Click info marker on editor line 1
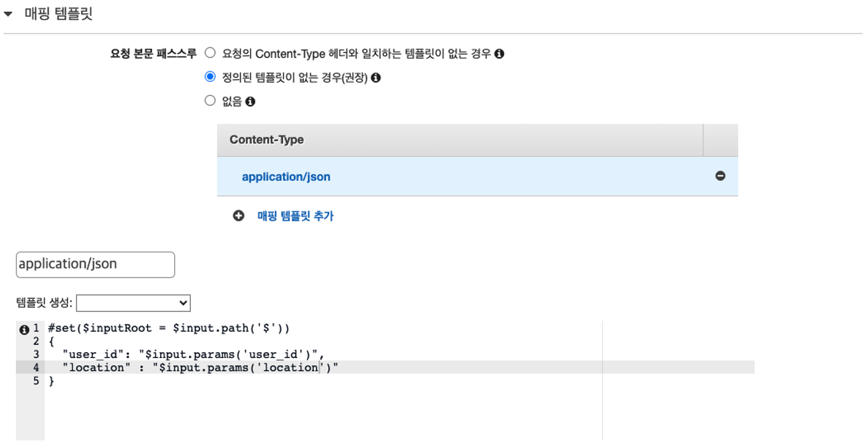The width and height of the screenshot is (868, 444). (24, 329)
